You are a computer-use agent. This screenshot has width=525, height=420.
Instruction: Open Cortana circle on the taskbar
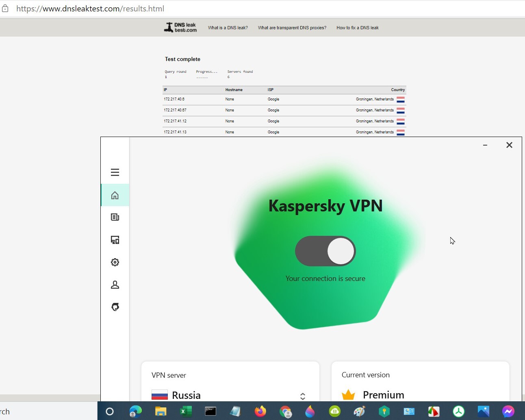click(x=110, y=411)
